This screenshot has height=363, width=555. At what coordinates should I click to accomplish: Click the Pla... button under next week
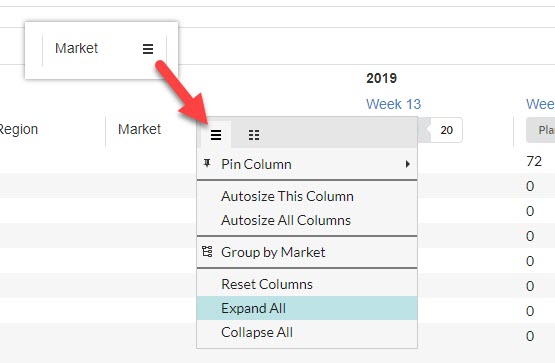click(541, 130)
